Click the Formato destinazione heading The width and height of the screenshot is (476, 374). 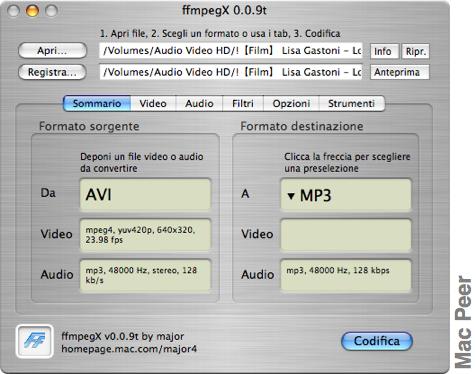tap(302, 126)
